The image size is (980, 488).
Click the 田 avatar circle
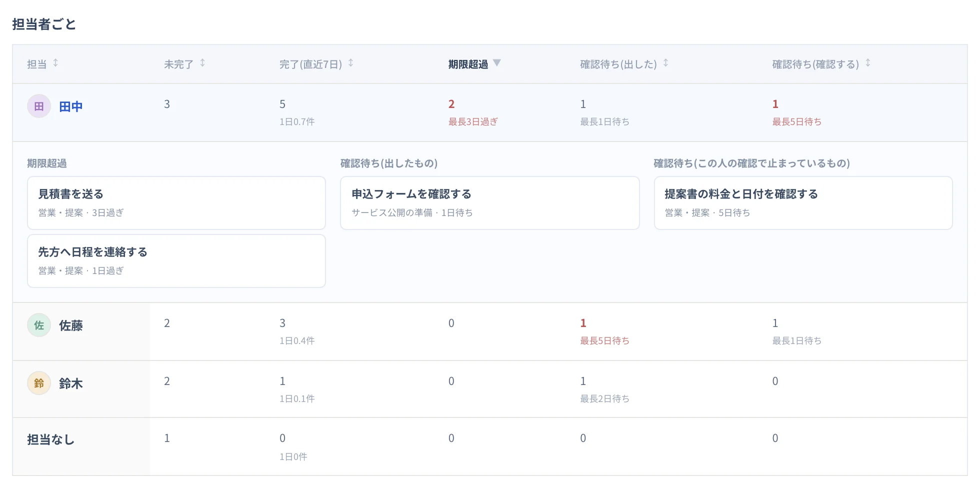(x=39, y=106)
